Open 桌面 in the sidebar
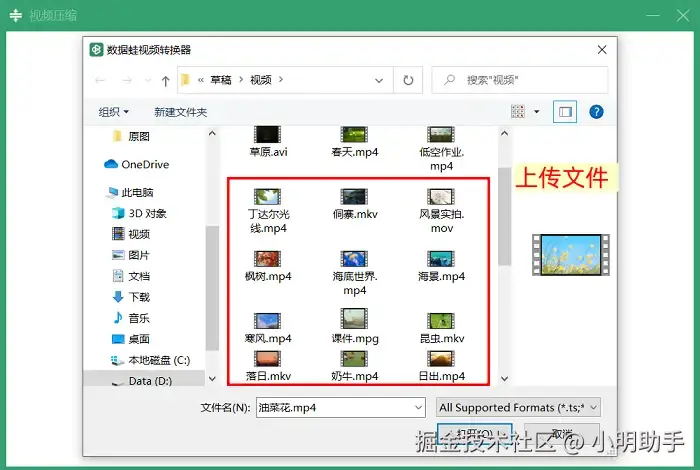 pos(130,339)
